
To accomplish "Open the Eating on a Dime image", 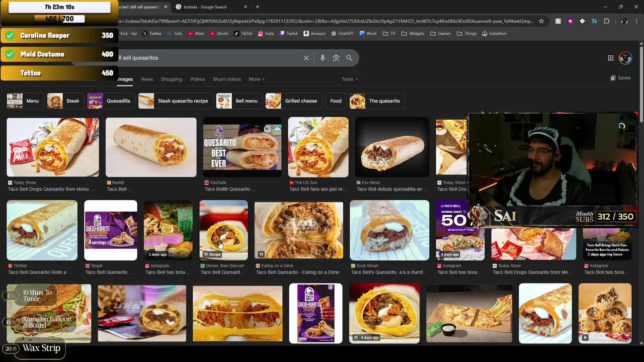I will point(299,230).
